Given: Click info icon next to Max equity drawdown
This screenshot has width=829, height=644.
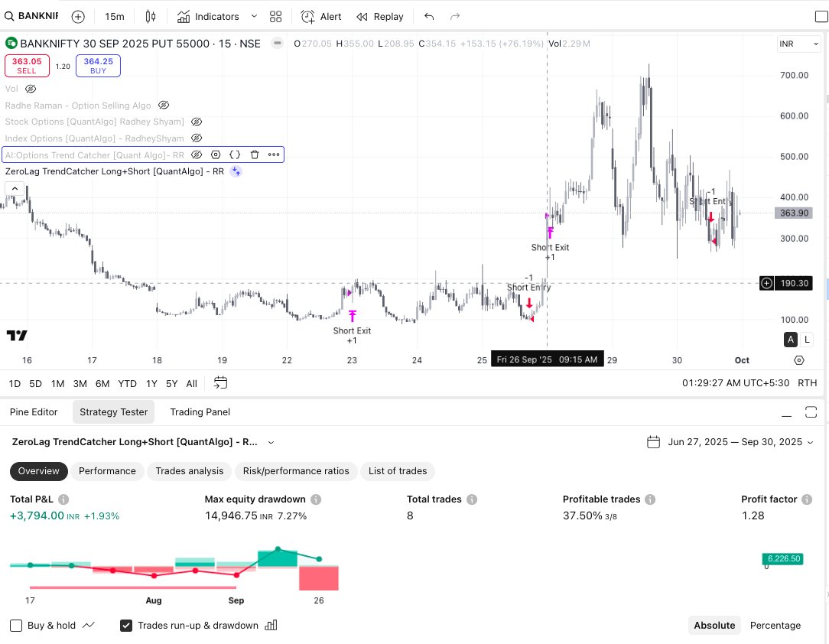Looking at the screenshot, I should coord(316,499).
